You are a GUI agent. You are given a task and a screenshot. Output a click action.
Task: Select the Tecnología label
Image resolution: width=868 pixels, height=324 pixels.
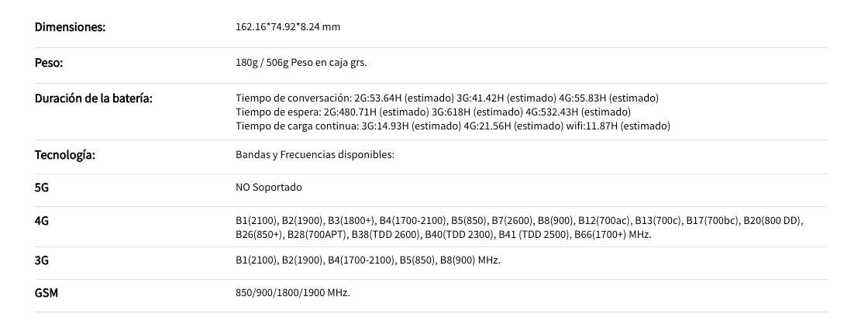[x=65, y=155]
